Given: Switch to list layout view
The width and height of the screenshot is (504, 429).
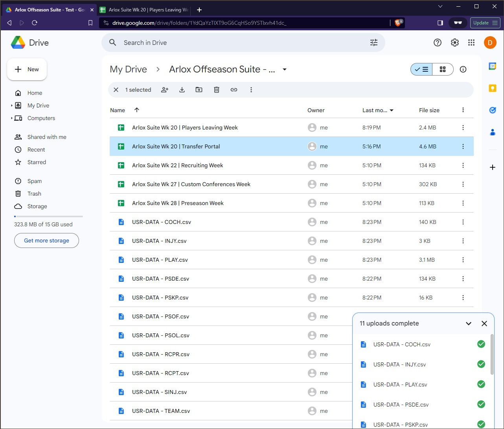Looking at the screenshot, I should (421, 69).
